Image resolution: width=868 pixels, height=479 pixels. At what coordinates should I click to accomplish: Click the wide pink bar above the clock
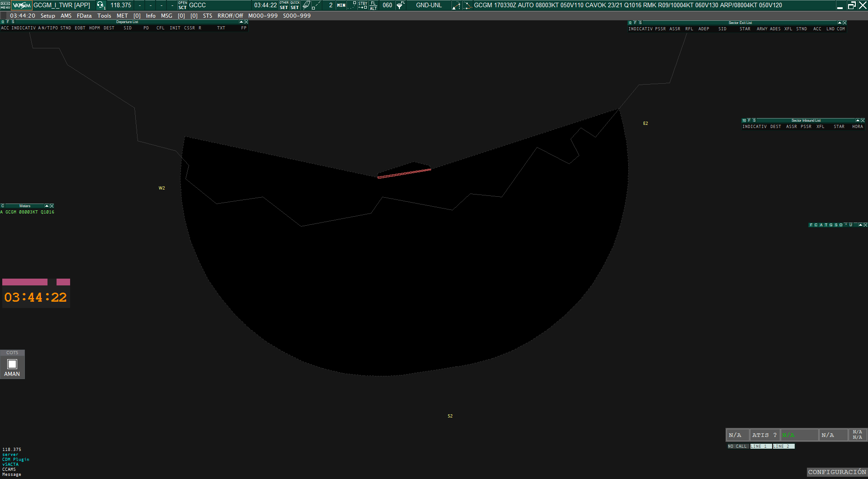point(25,282)
